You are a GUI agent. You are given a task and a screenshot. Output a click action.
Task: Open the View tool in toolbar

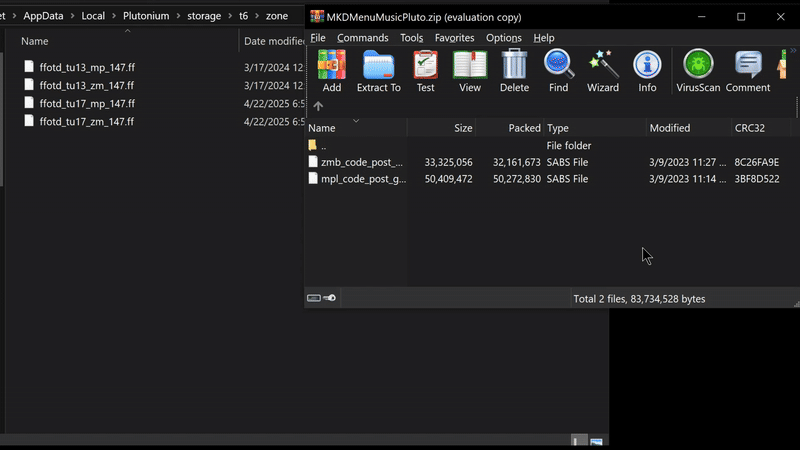469,70
